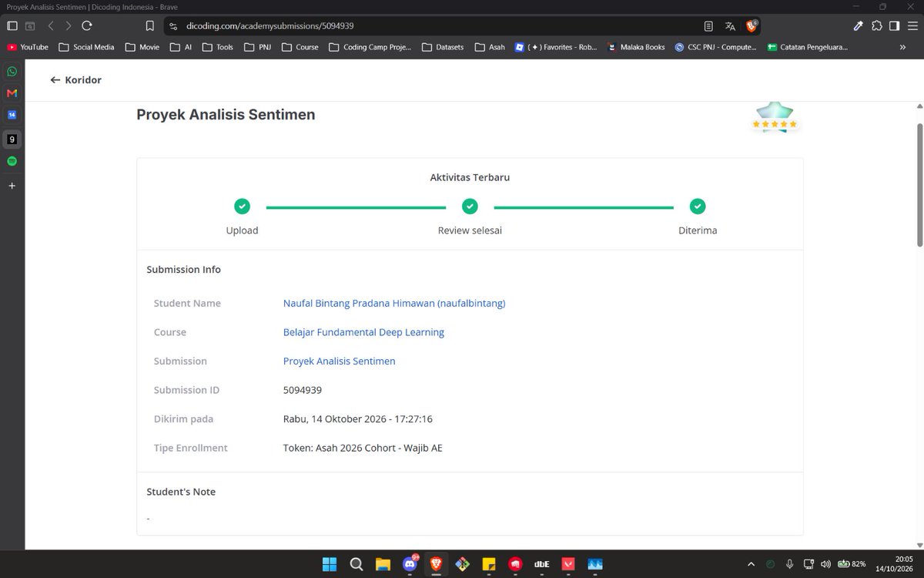
Task: Click the page's vertical scrollbar thumb
Action: [x=919, y=185]
